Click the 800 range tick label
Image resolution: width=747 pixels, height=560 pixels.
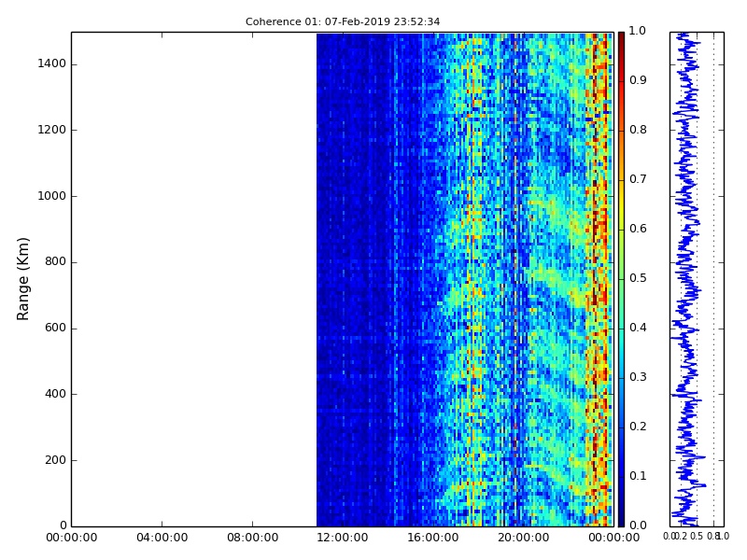[x=55, y=261]
